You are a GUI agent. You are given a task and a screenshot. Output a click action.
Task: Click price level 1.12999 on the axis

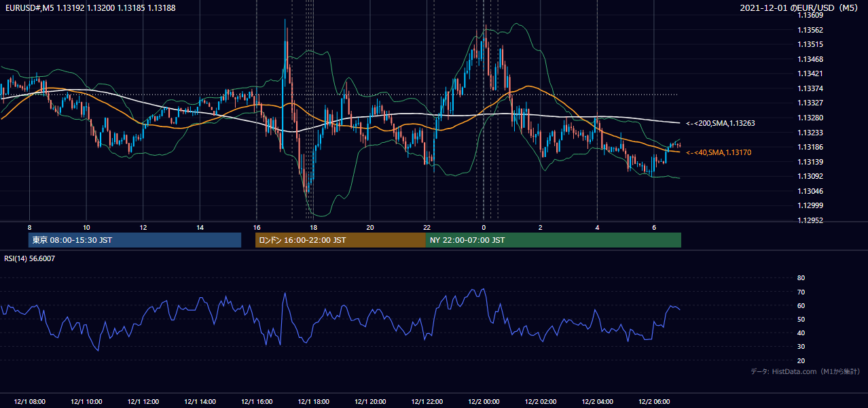click(x=810, y=205)
